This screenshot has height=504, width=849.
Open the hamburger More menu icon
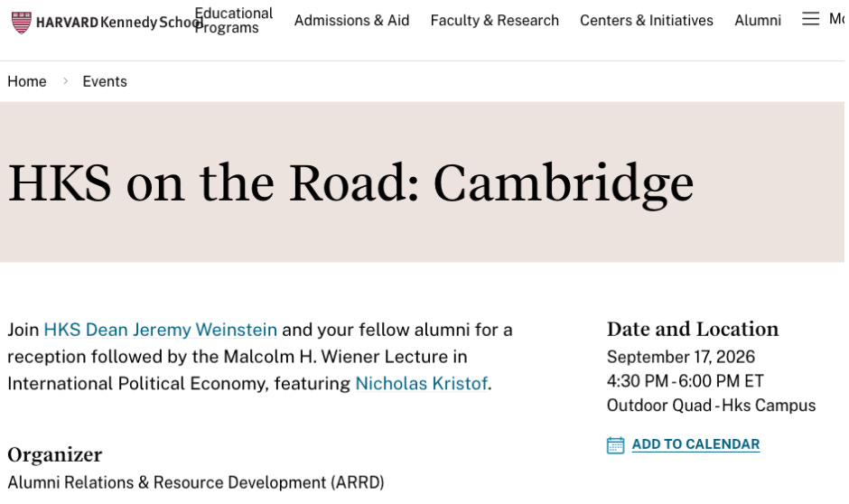(x=810, y=19)
